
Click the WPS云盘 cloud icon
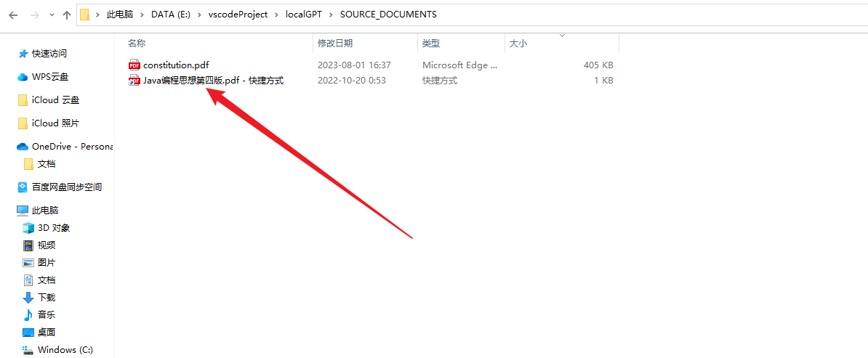[x=23, y=77]
